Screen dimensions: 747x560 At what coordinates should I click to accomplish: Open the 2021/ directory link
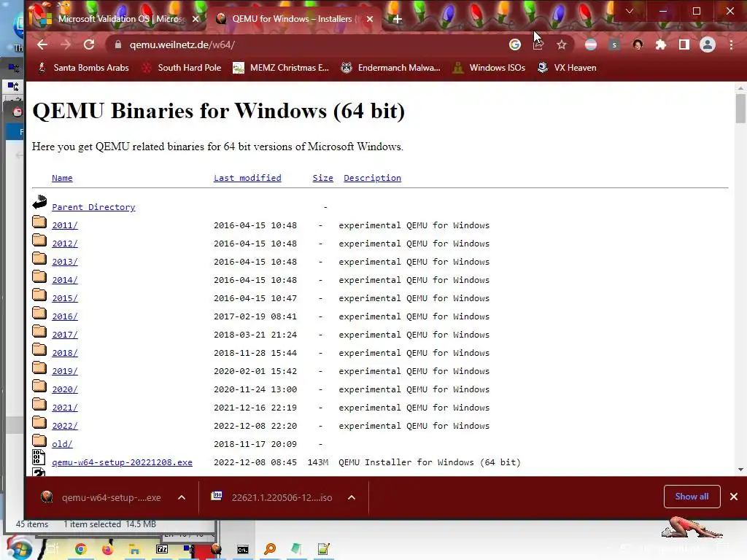coord(65,408)
